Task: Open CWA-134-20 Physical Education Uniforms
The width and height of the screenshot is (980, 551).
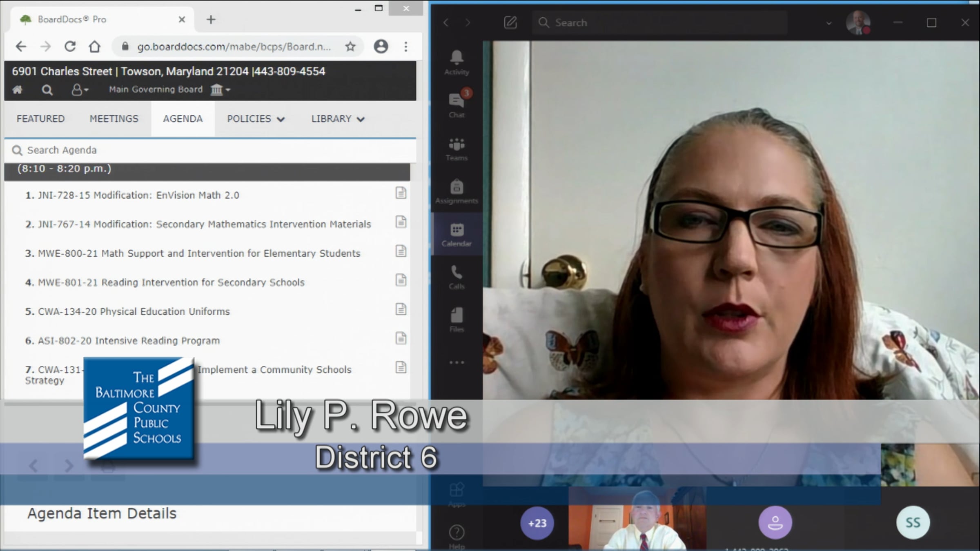Action: click(x=127, y=311)
